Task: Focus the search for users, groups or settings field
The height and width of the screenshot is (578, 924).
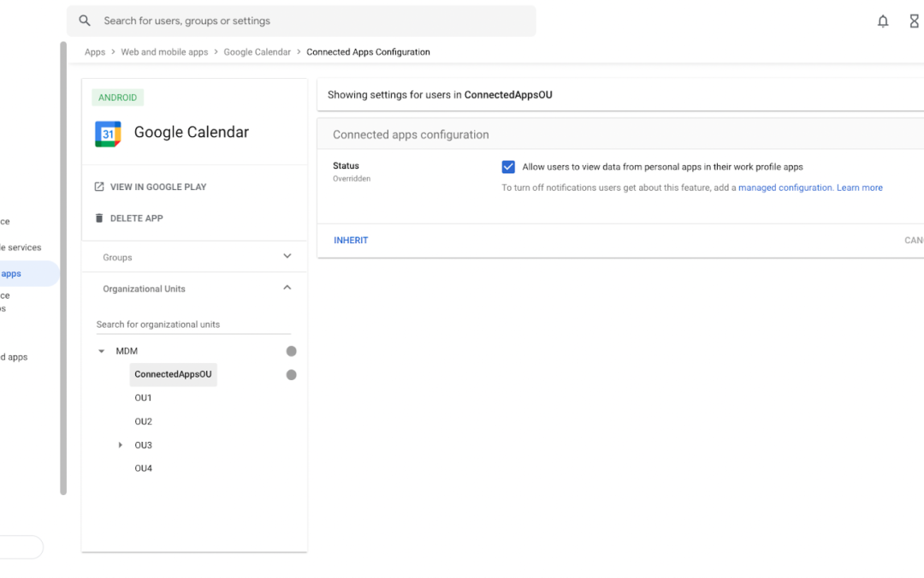Action: (301, 21)
